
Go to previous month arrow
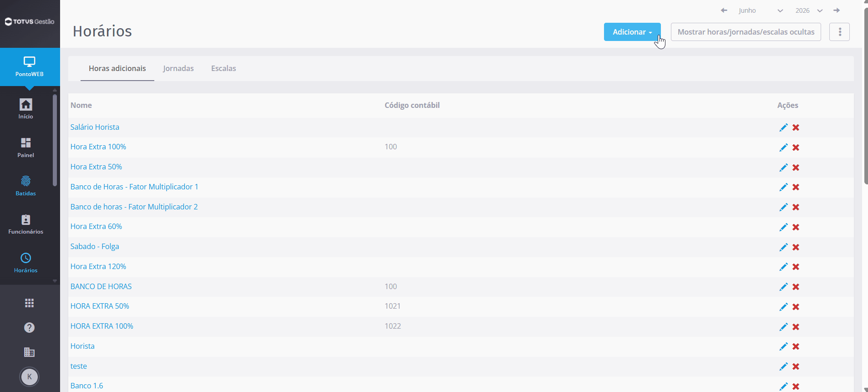(724, 10)
